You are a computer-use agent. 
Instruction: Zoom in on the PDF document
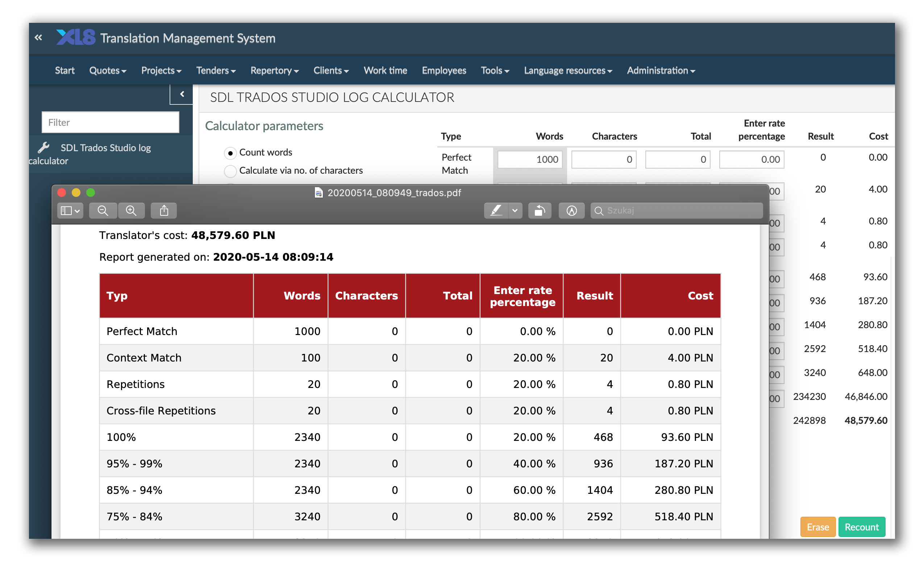point(131,211)
